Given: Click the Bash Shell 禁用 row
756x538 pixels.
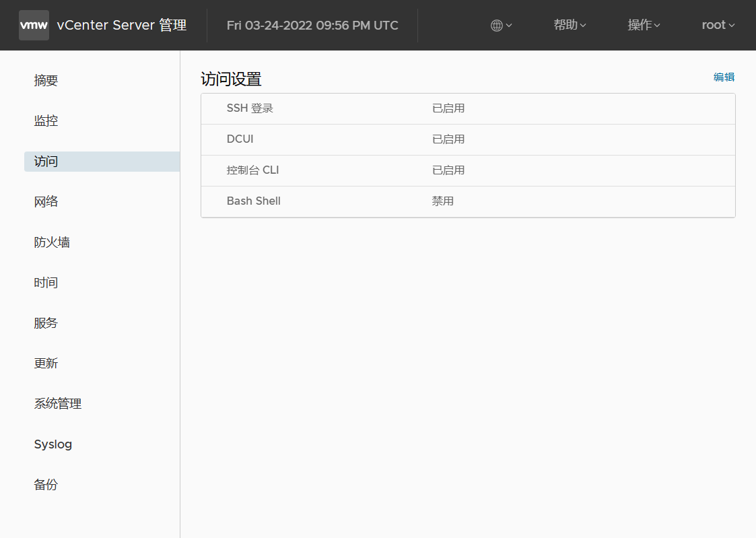Looking at the screenshot, I should [x=467, y=201].
